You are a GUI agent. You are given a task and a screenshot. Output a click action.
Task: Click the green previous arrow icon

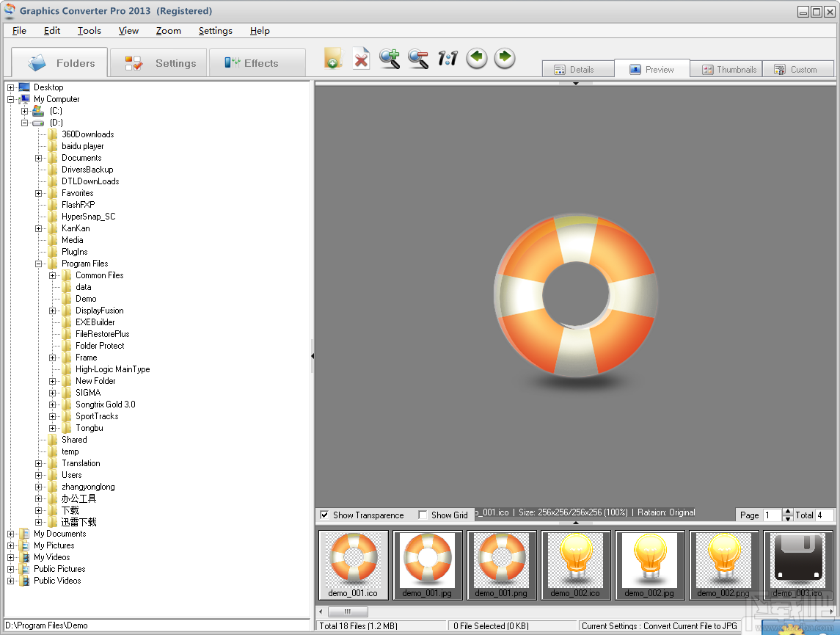[477, 58]
